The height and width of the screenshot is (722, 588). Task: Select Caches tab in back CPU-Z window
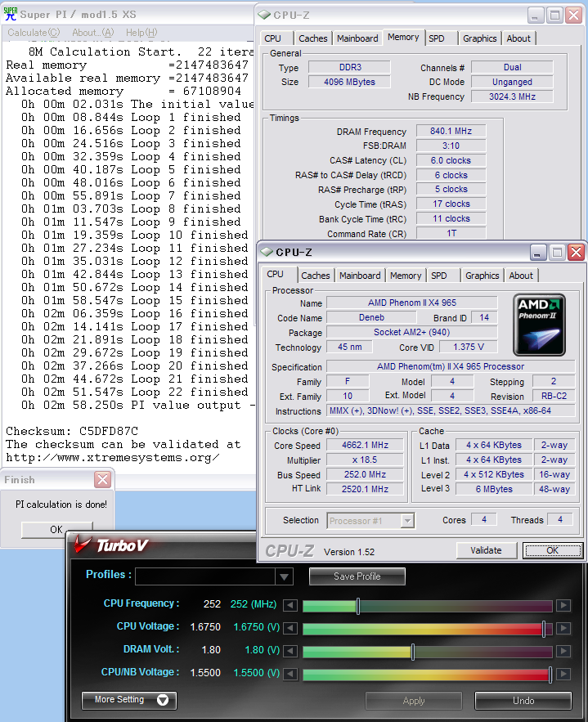[x=313, y=38]
